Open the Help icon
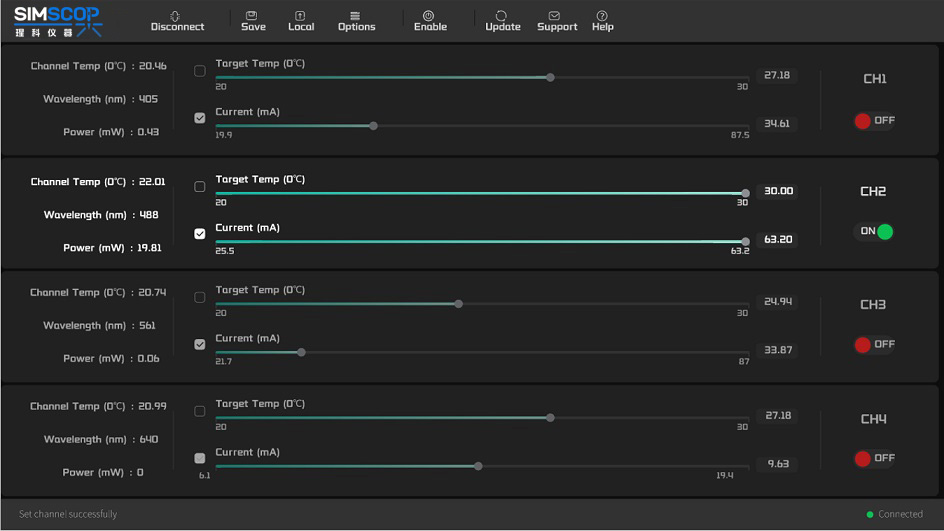Screen dimensions: 944x531 click(x=602, y=16)
